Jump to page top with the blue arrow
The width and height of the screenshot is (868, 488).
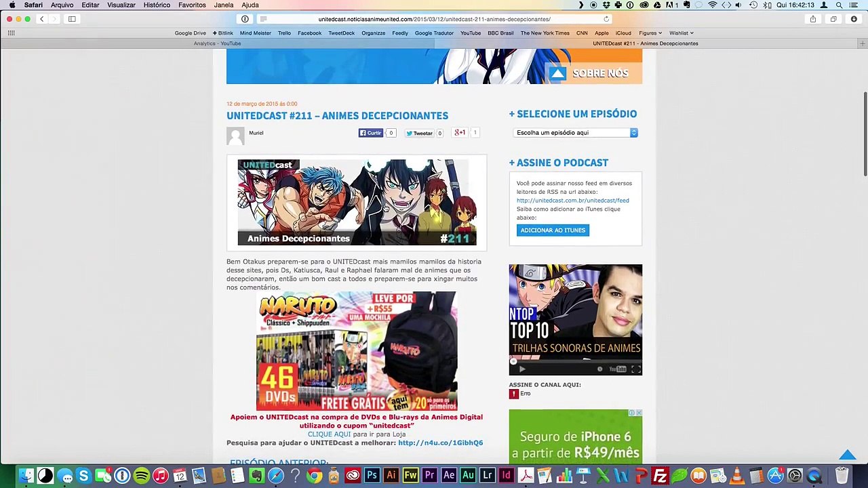pyautogui.click(x=847, y=455)
